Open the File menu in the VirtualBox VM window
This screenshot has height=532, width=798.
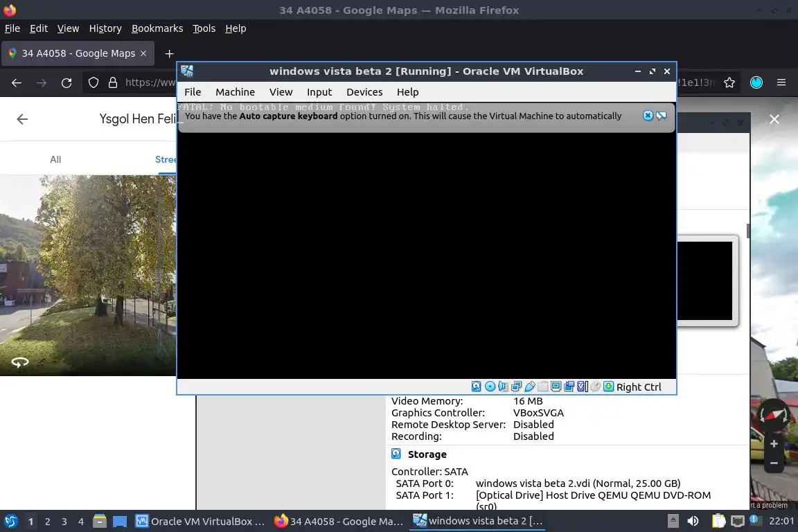click(x=193, y=92)
